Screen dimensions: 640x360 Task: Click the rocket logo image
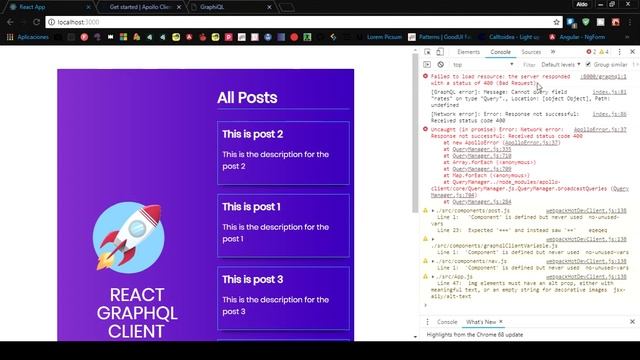[x=129, y=238]
